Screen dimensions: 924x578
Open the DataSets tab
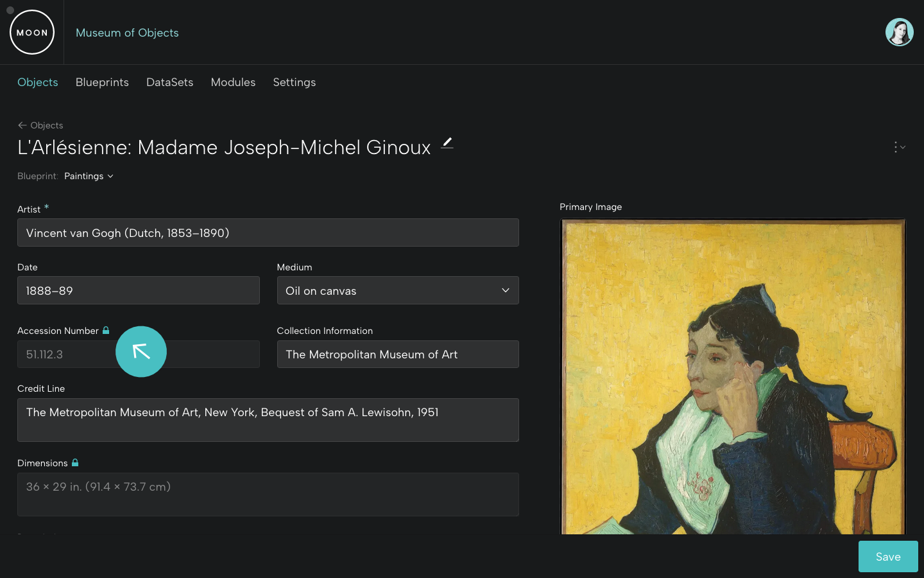pos(169,82)
